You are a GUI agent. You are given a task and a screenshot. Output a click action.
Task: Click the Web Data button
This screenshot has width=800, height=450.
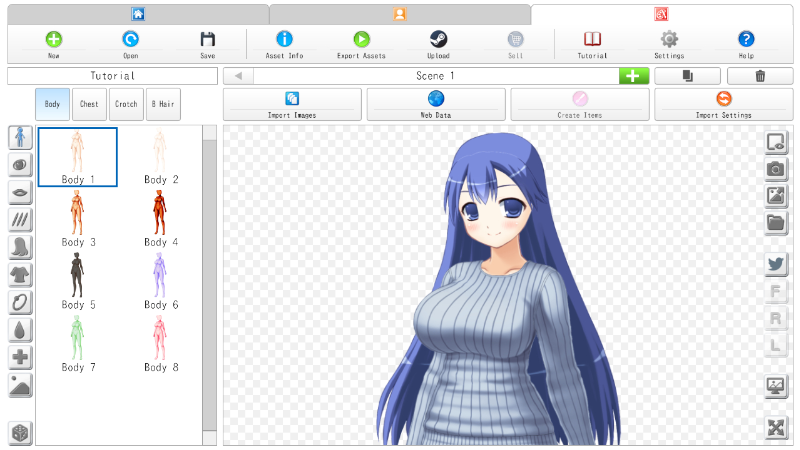click(436, 104)
